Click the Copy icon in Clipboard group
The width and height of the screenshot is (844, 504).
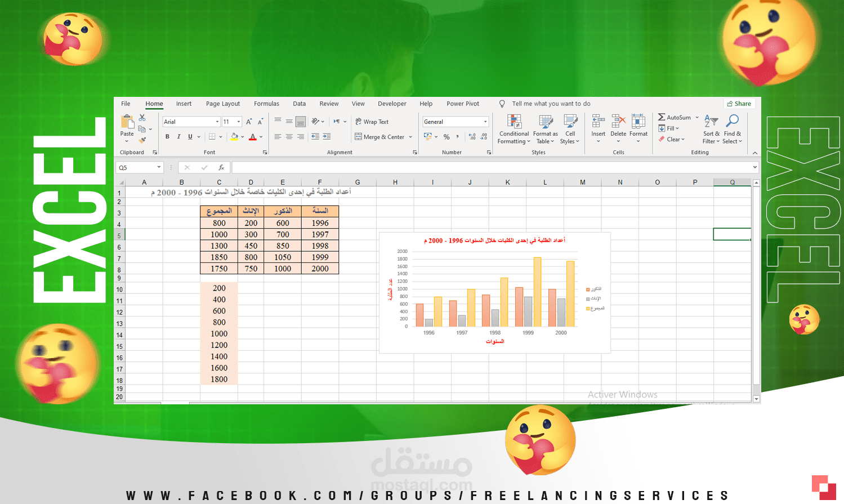(142, 129)
